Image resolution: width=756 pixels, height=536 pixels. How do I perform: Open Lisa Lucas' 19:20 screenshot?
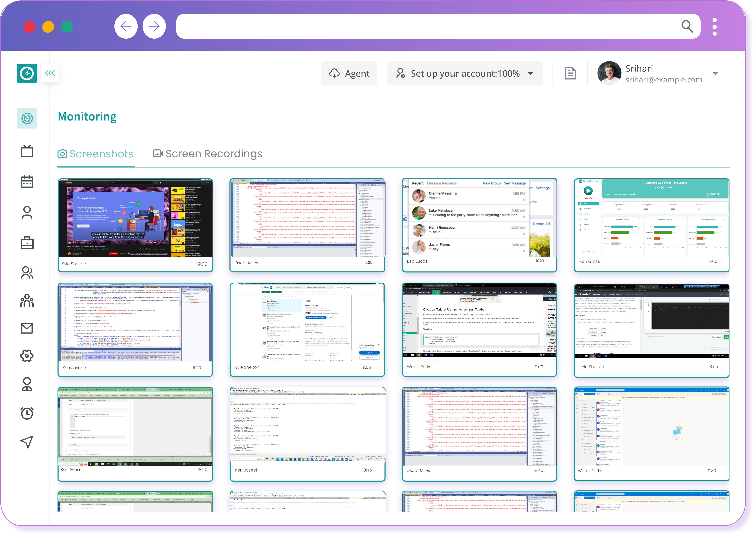pyautogui.click(x=479, y=225)
